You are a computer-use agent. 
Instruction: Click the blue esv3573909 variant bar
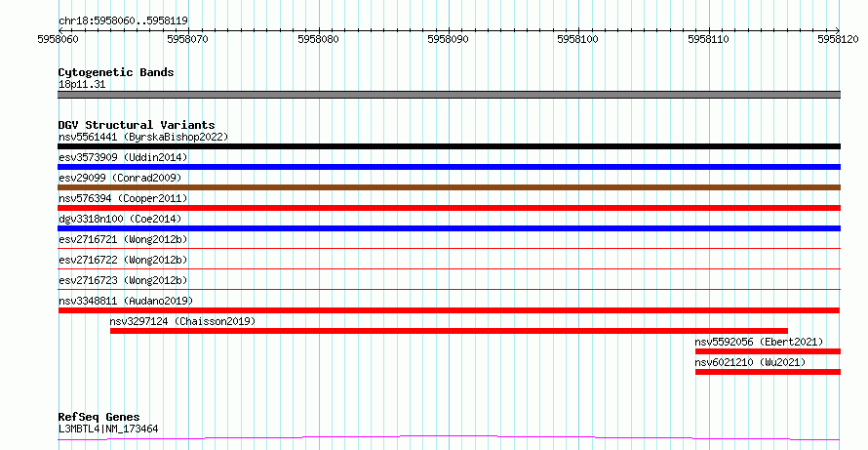[x=449, y=167]
